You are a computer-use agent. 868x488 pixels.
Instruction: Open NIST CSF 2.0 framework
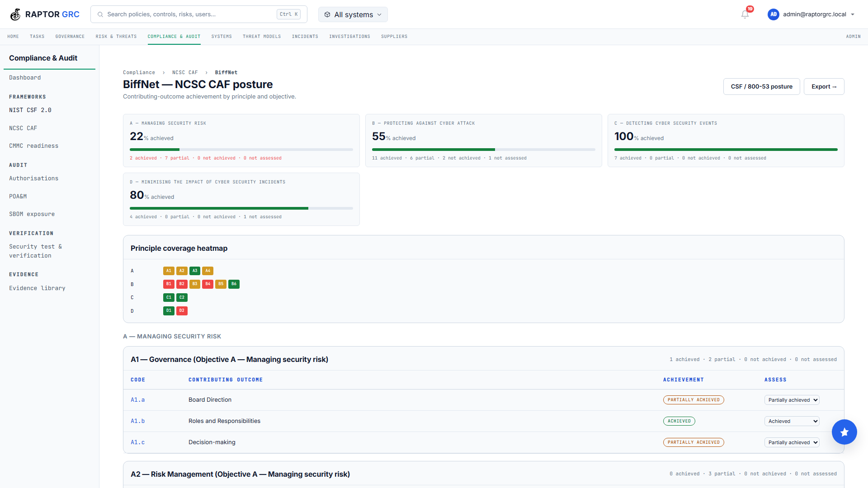[30, 110]
